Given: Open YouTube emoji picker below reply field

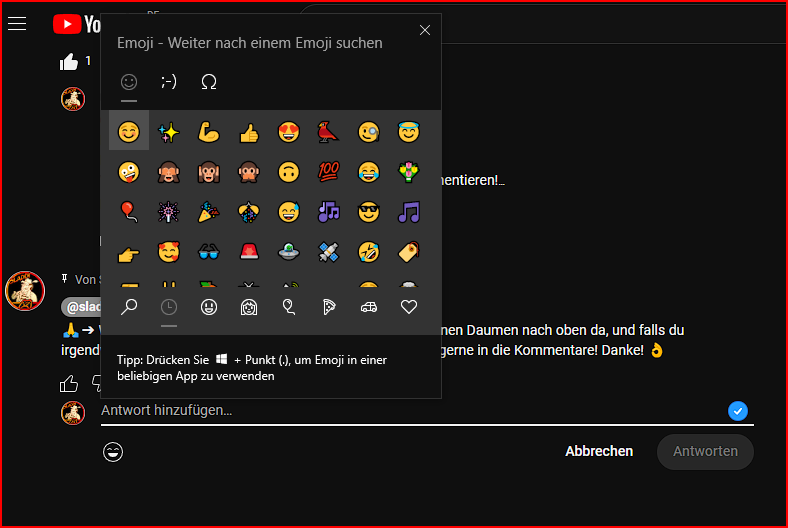Looking at the screenshot, I should point(113,452).
